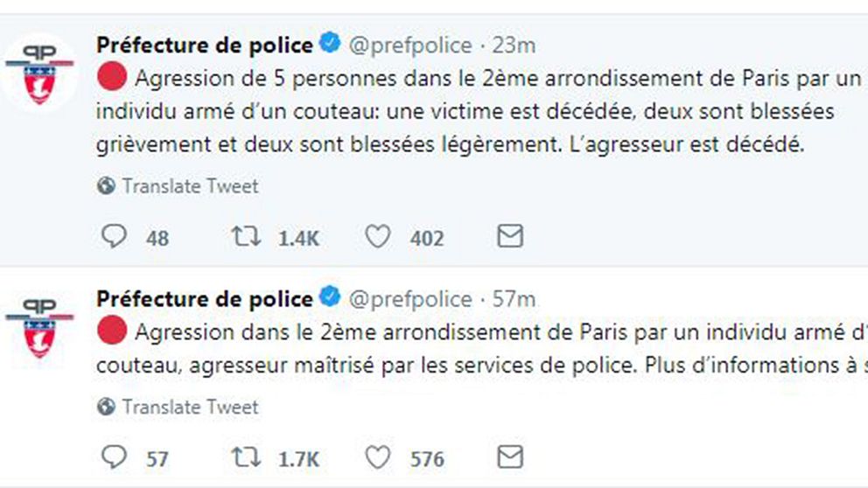The width and height of the screenshot is (868, 488).
Task: Open the 57m timestamp permalink
Action: (x=514, y=299)
